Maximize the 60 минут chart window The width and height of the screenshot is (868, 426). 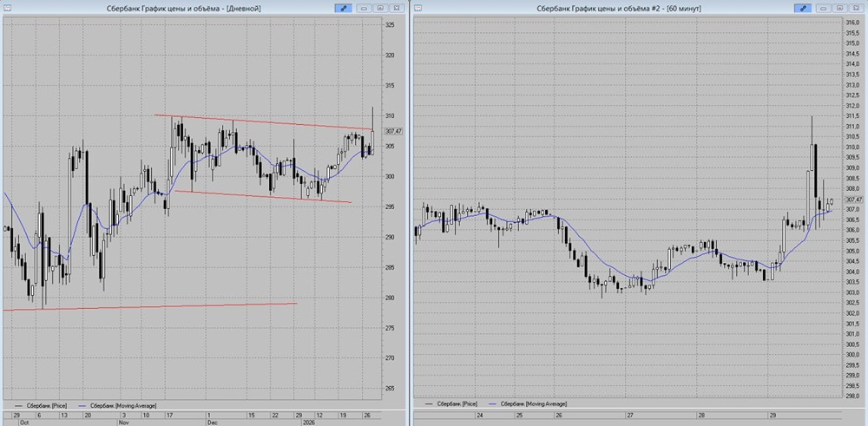[x=840, y=9]
